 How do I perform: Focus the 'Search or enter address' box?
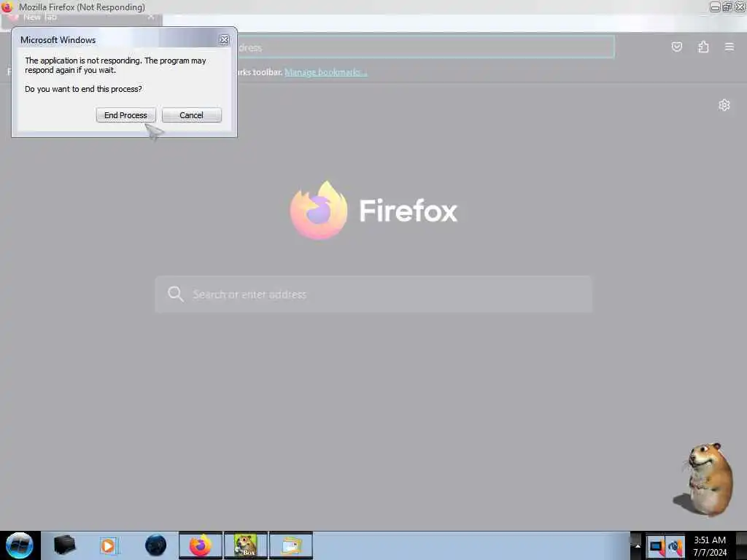373,295
